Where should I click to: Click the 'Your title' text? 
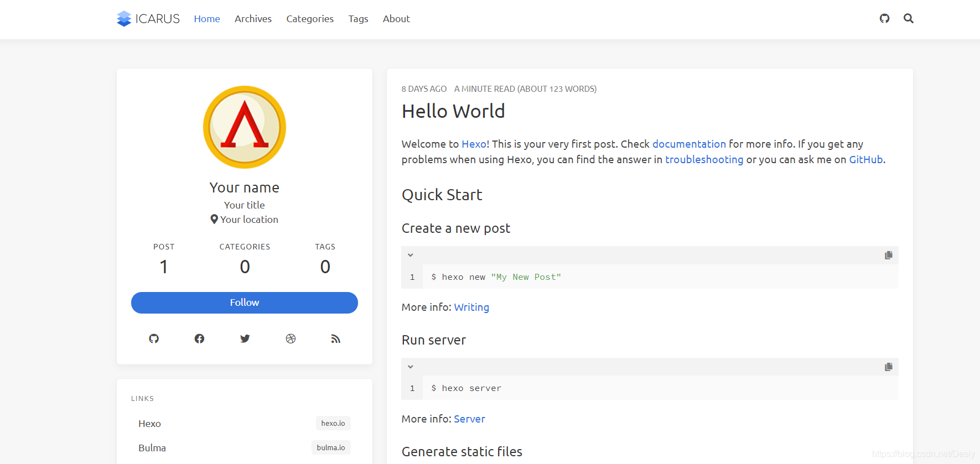[245, 205]
